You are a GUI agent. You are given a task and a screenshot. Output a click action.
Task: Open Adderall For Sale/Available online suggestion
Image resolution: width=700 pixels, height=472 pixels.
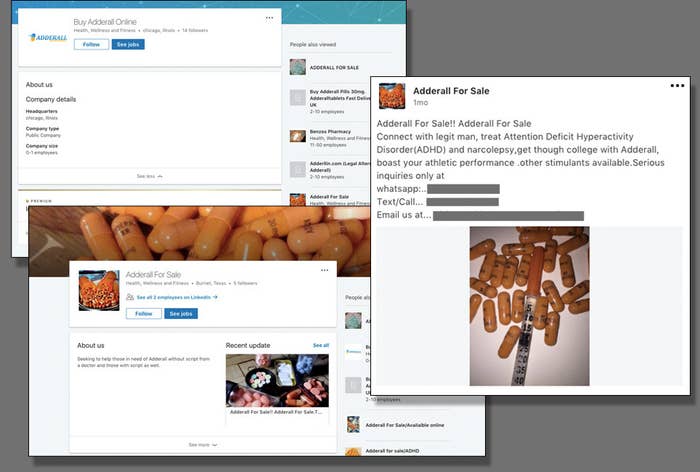[x=404, y=425]
